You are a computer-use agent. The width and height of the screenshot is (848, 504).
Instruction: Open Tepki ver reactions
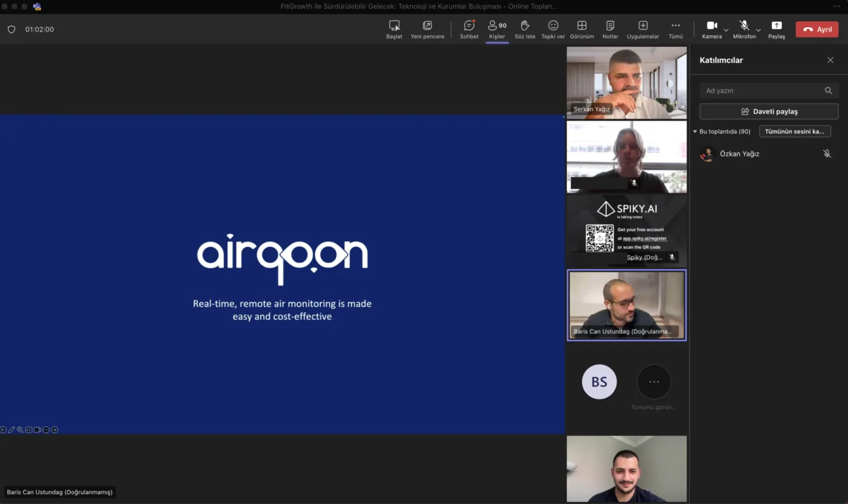(553, 29)
